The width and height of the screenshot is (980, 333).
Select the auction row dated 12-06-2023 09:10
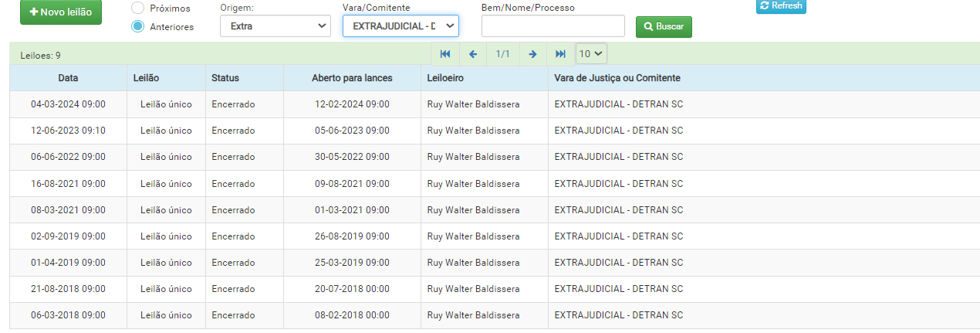(68, 131)
